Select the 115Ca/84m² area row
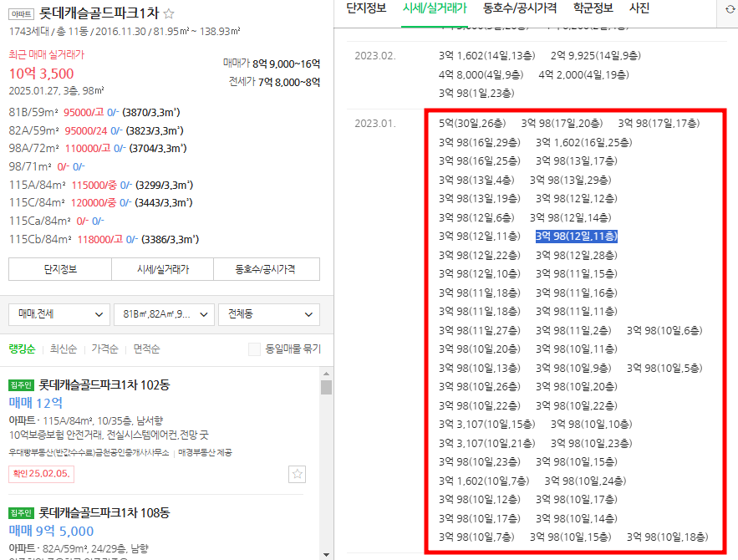 pyautogui.click(x=57, y=221)
